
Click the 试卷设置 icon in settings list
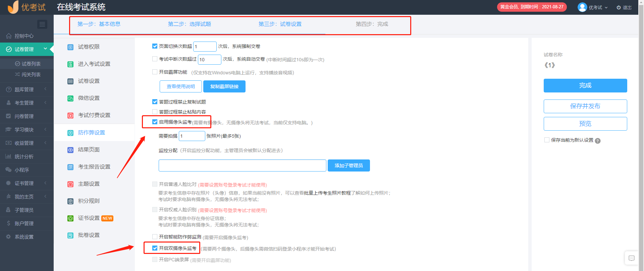(x=70, y=81)
